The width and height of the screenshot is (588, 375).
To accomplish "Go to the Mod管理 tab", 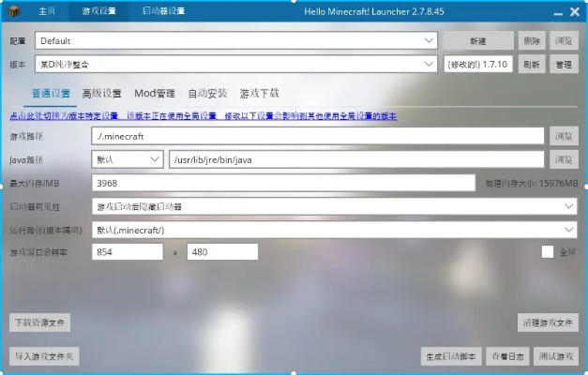I will pos(154,94).
